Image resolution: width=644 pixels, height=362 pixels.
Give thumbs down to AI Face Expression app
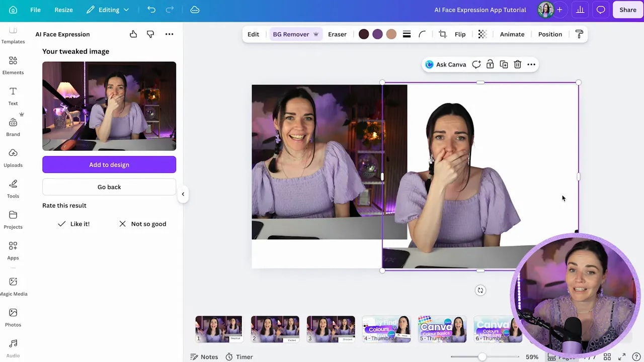click(x=150, y=34)
